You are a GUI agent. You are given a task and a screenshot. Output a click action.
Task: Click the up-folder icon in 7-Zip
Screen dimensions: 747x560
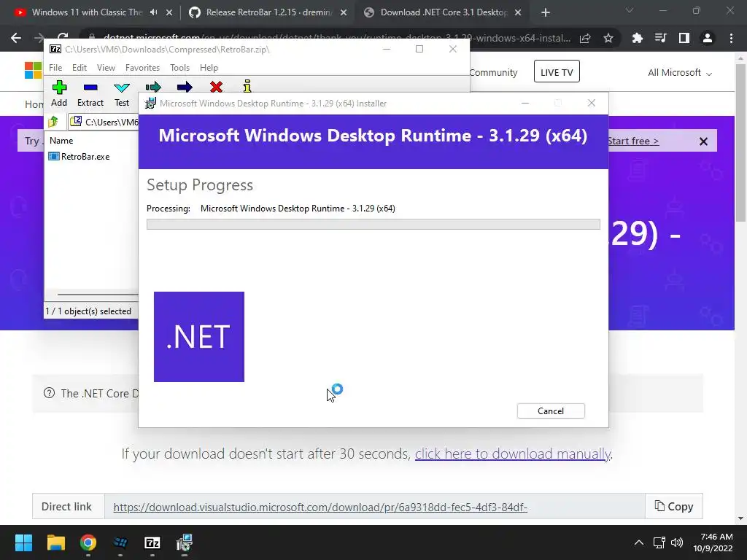[53, 122]
